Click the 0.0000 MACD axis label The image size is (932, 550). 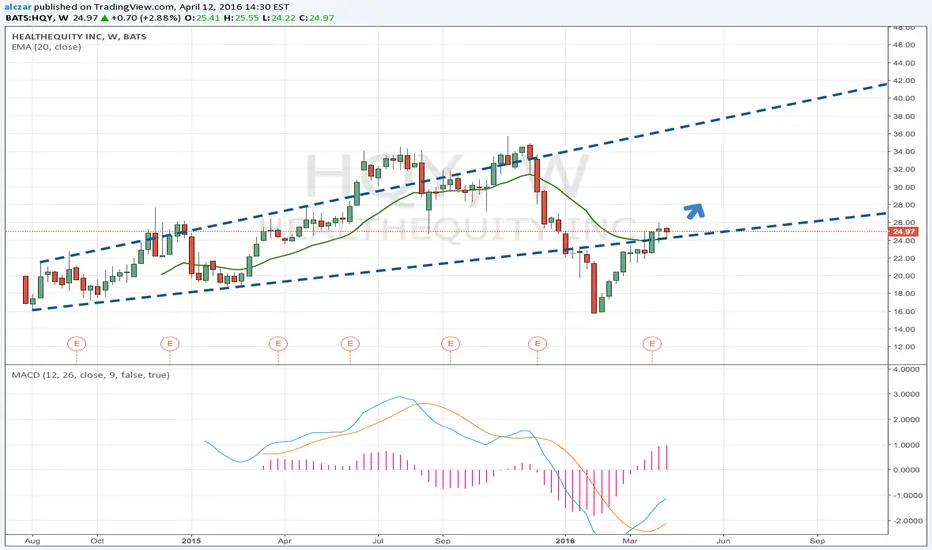coord(906,470)
